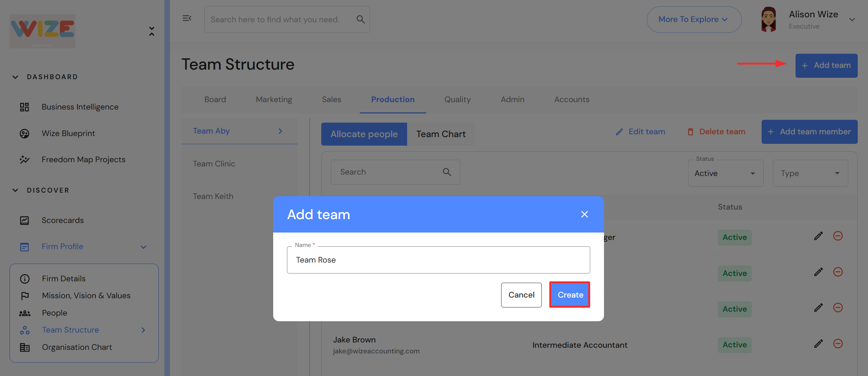Open Freedom Map Projects icon

point(24,160)
